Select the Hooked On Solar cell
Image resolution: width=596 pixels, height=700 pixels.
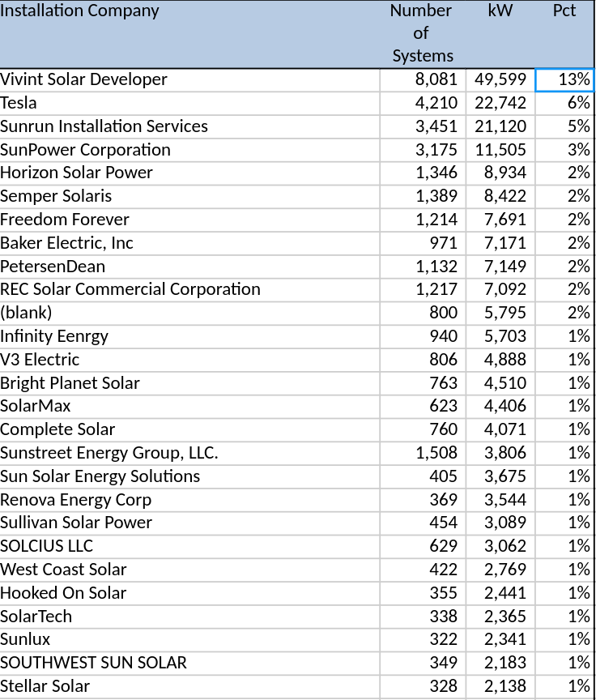[189, 593]
